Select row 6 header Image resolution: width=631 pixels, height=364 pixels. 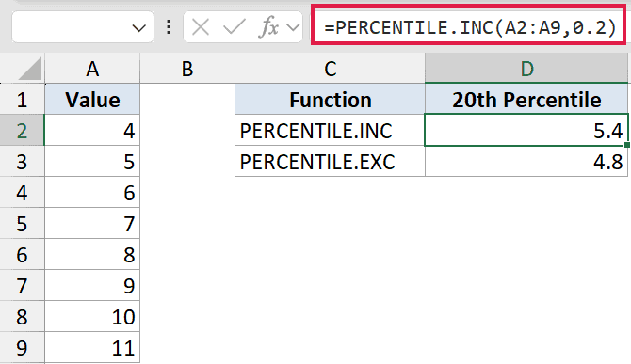pos(23,254)
